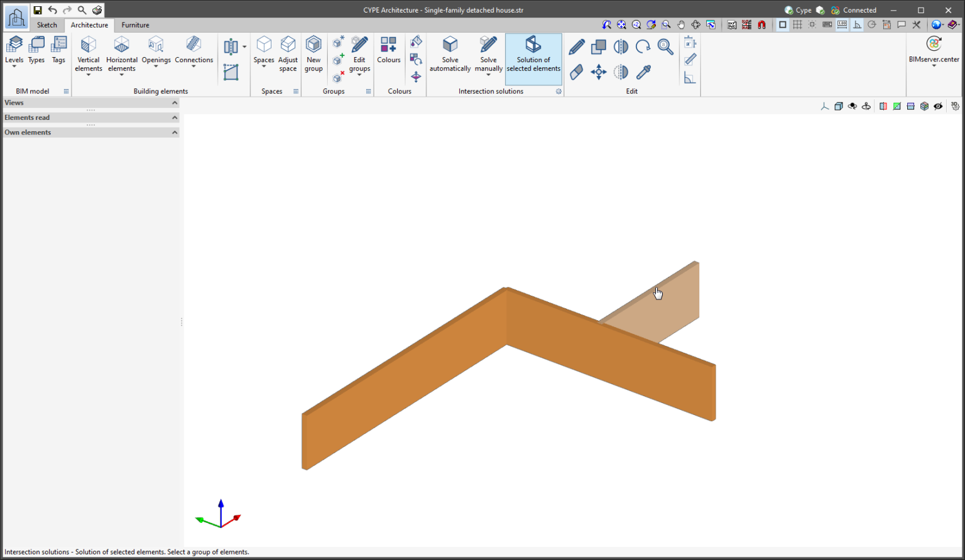Click the Copy tool with overlapping squares
Image resolution: width=965 pixels, height=560 pixels.
[598, 47]
